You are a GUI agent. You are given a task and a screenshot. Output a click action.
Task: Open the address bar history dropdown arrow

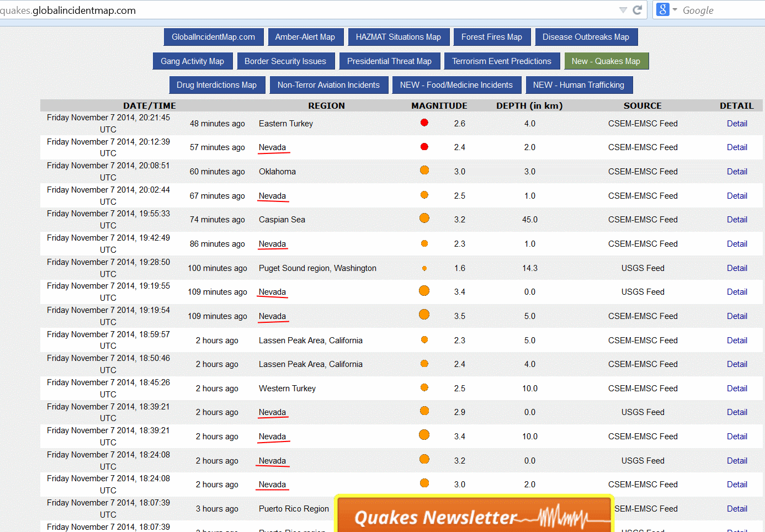623,10
